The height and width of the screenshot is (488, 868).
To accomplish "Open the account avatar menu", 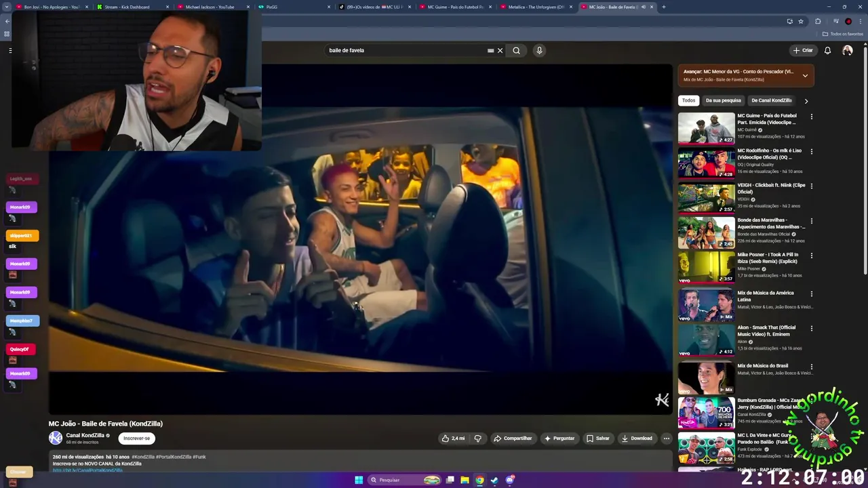I will coord(848,50).
